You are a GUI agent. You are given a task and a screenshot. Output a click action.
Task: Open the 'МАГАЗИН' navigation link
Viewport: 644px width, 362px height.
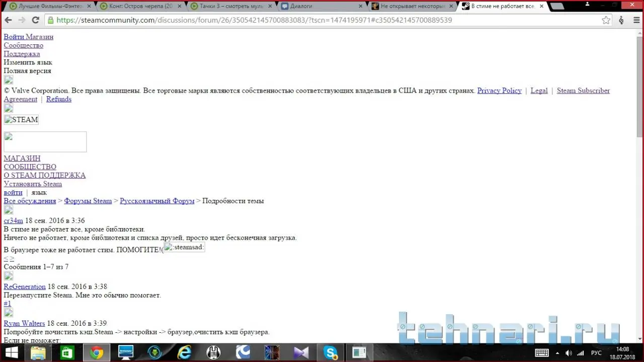point(22,158)
